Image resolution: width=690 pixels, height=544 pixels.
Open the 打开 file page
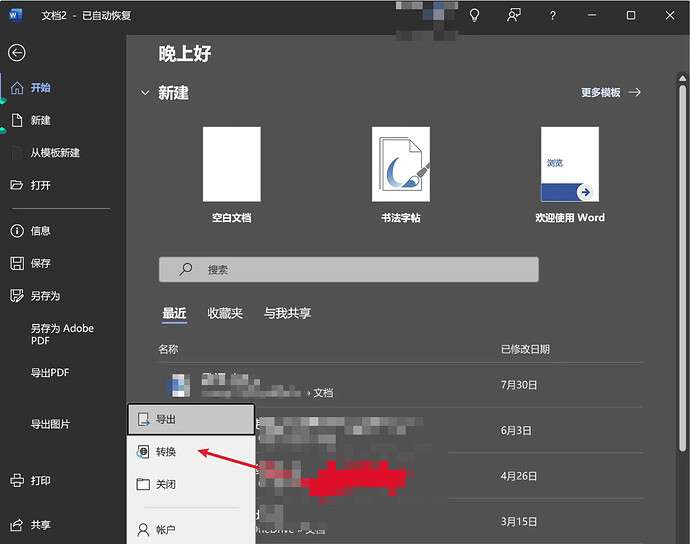coord(40,185)
